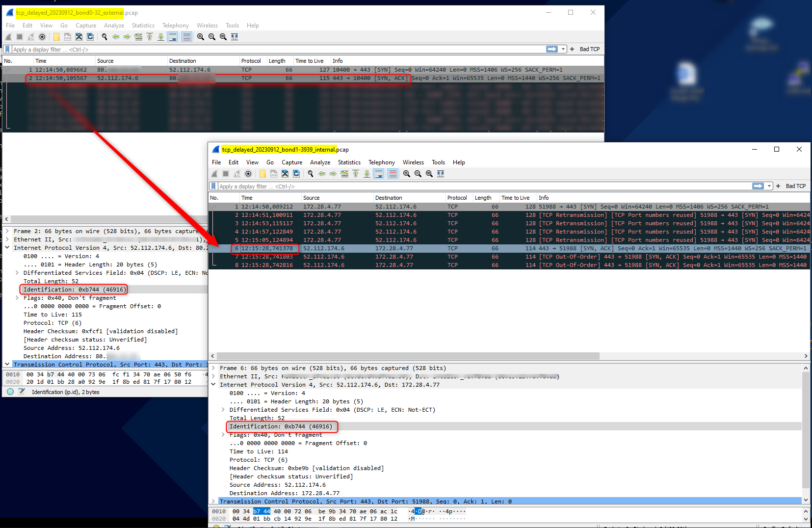Click the add filter button plus sign
Image resolution: width=812 pixels, height=528 pixels.
(x=572, y=49)
